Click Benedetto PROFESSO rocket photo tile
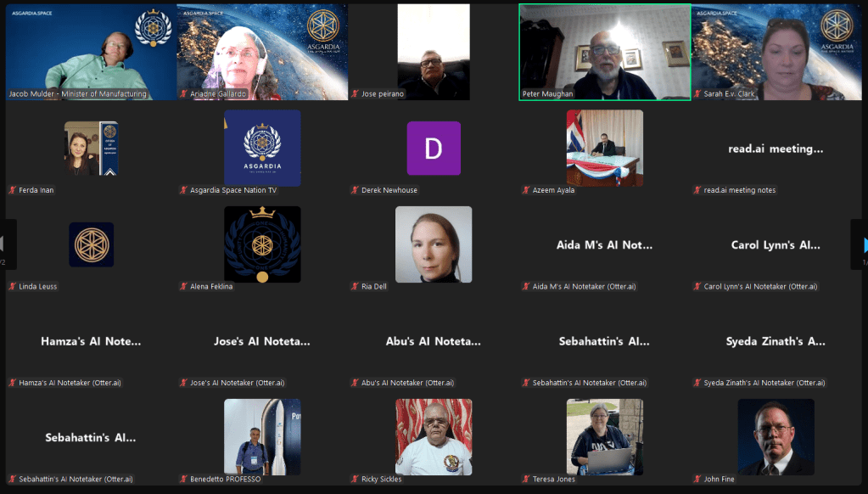 click(262, 437)
